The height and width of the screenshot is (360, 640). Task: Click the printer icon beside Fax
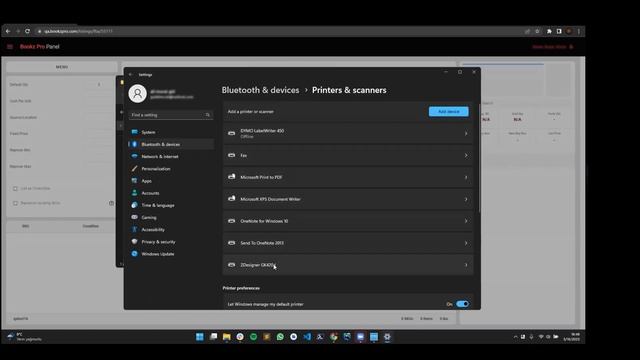click(231, 155)
